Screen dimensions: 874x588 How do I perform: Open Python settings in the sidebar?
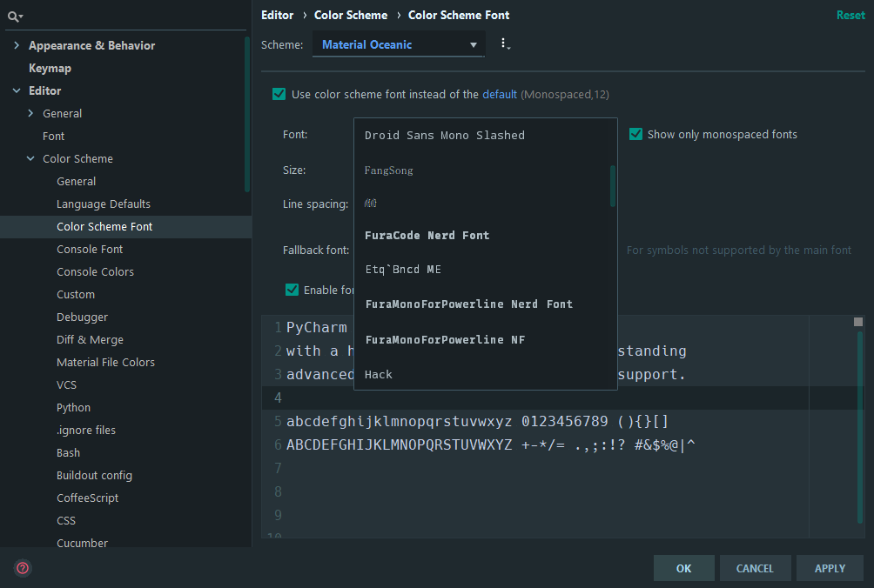(x=73, y=407)
